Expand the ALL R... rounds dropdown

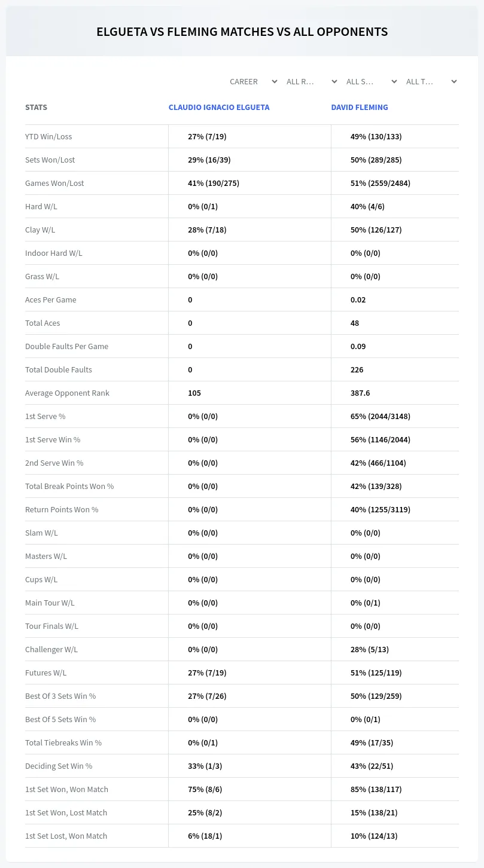[x=312, y=81]
